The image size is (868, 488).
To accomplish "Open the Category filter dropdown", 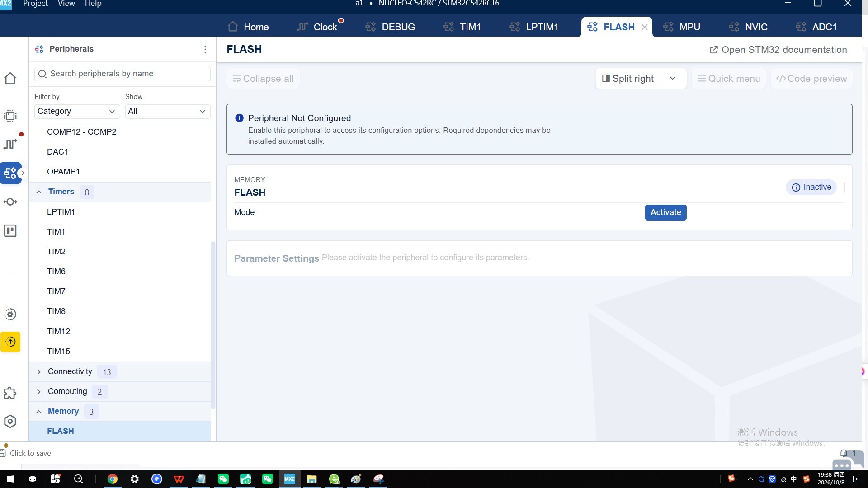I will pos(77,111).
